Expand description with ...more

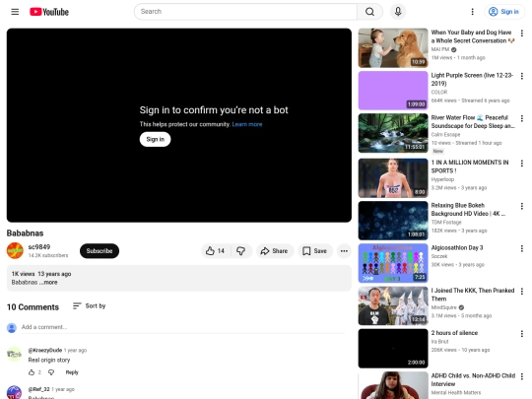coord(48,283)
